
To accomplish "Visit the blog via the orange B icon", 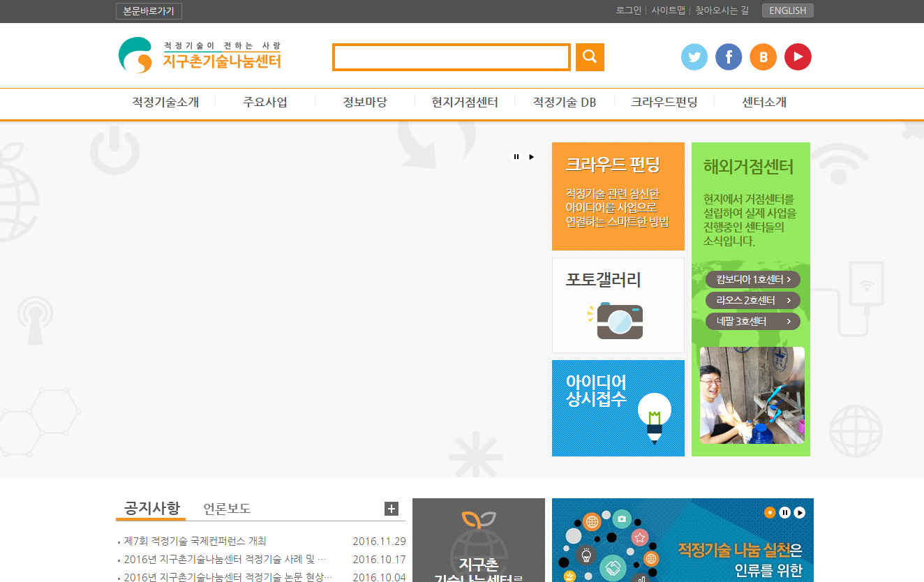I will (763, 57).
